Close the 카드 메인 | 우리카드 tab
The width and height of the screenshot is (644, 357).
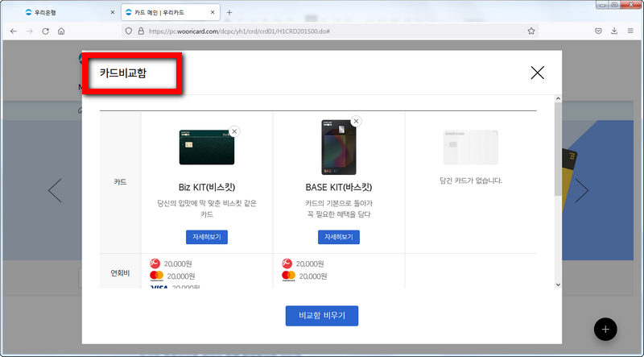[213, 12]
